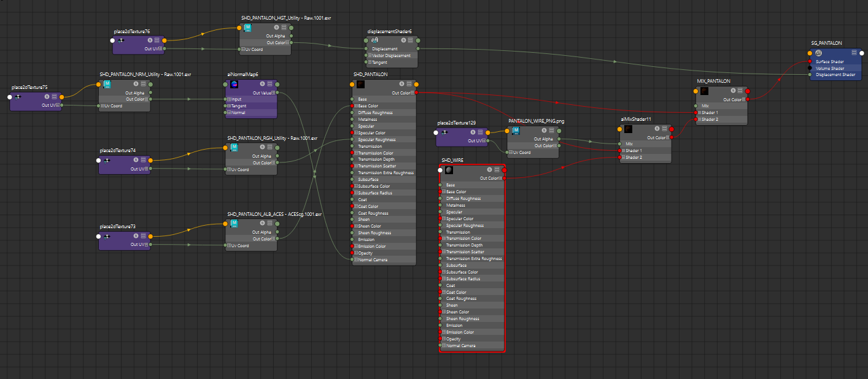Viewport: 868px width, 379px height.
Task: Click the Surface Shader input port on SG_PANTALON
Action: tap(811, 61)
